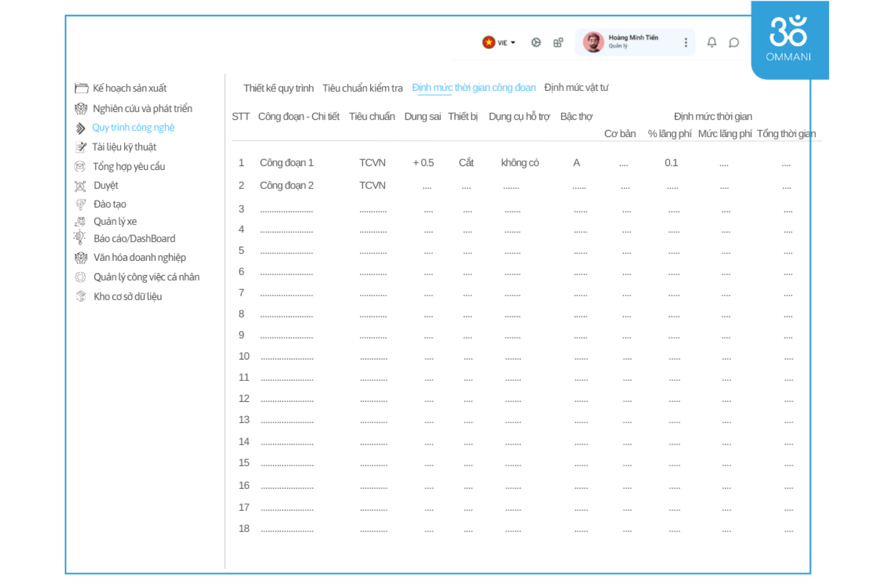
Task: Expand Quy trình công nghệ sidebar section
Action: 133,128
